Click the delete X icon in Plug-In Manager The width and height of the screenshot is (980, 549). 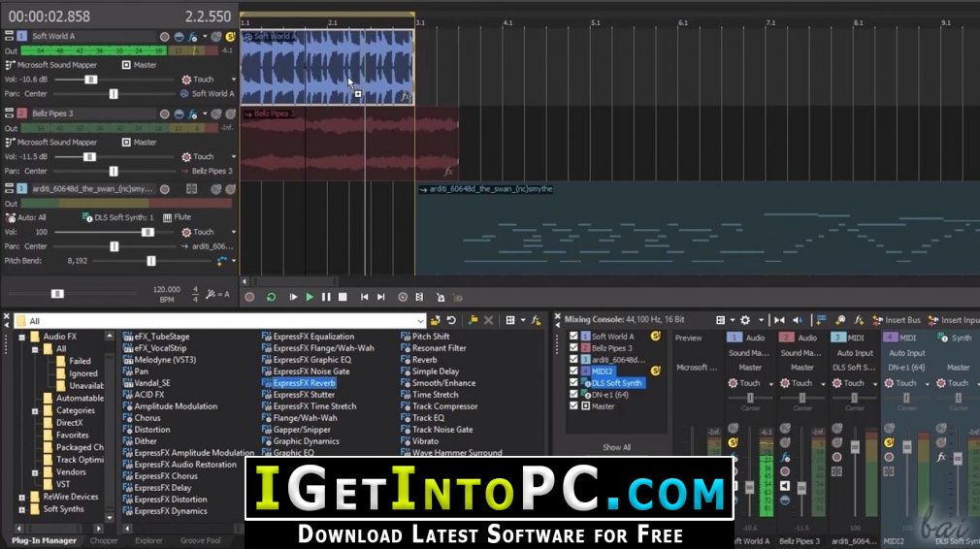[x=488, y=320]
